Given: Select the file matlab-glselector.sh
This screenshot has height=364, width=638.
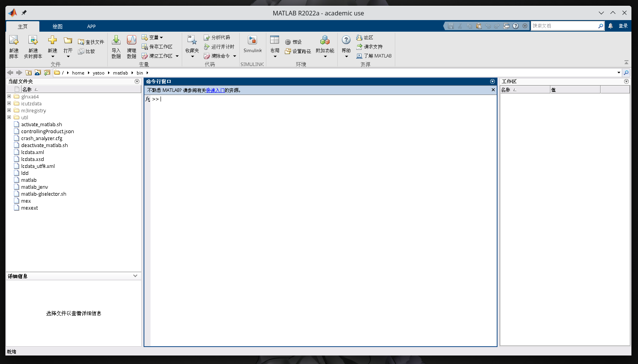Looking at the screenshot, I should tap(44, 194).
